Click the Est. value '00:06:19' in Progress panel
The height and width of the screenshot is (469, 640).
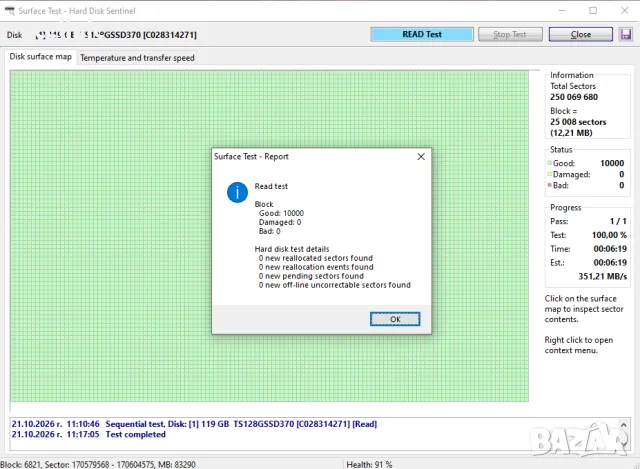coord(610,262)
